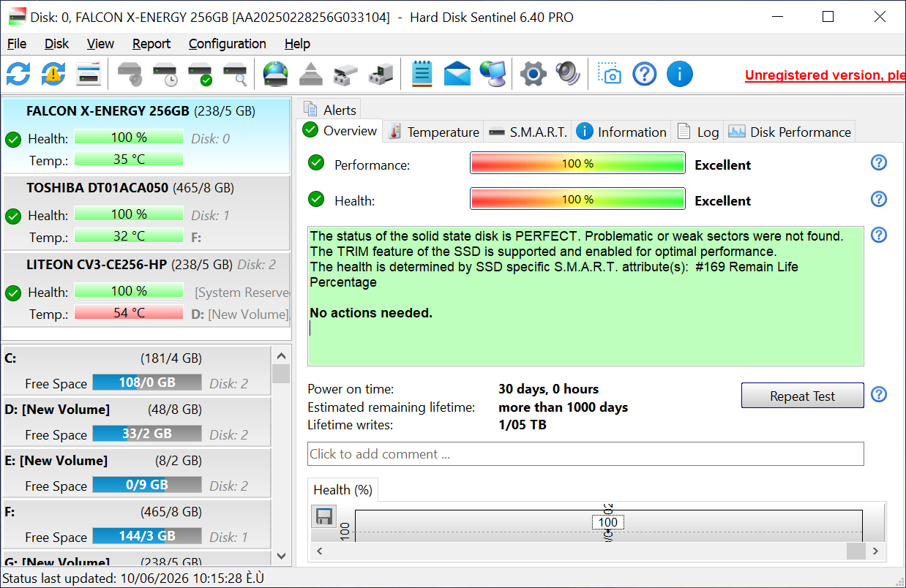Click the email envelope toolbar icon
The width and height of the screenshot is (906, 588).
tap(457, 74)
